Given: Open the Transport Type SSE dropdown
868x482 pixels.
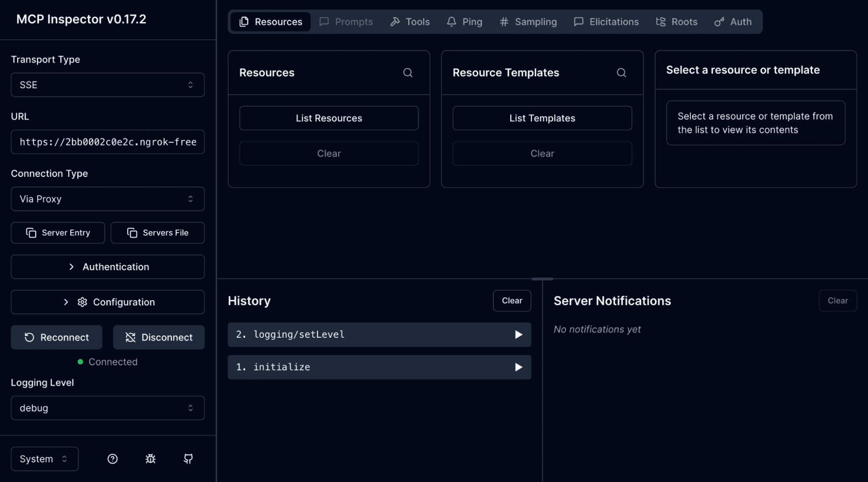Looking at the screenshot, I should [x=107, y=85].
